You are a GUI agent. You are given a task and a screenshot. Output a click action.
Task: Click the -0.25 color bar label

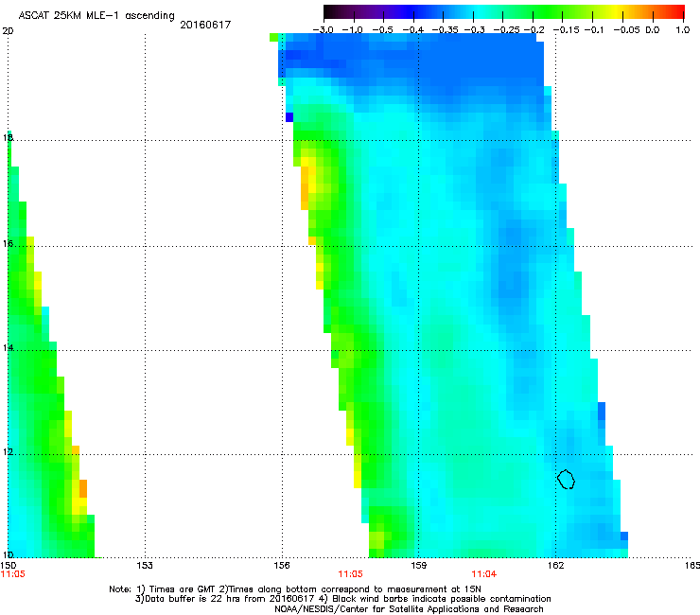(506, 30)
